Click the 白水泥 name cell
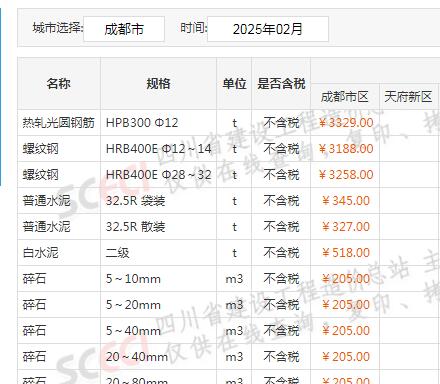Image resolution: width=440 pixels, height=384 pixels. click(x=59, y=253)
